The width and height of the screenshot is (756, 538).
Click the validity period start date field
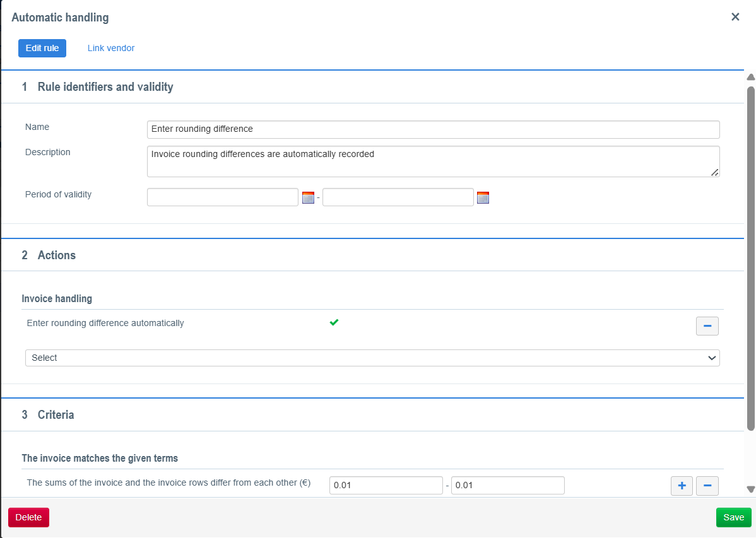222,197
